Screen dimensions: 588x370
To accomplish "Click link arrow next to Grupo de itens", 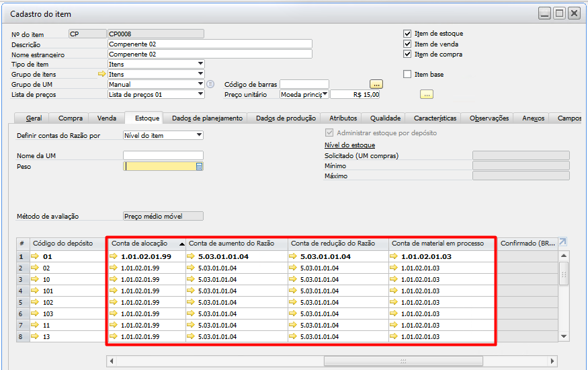I will [x=102, y=75].
